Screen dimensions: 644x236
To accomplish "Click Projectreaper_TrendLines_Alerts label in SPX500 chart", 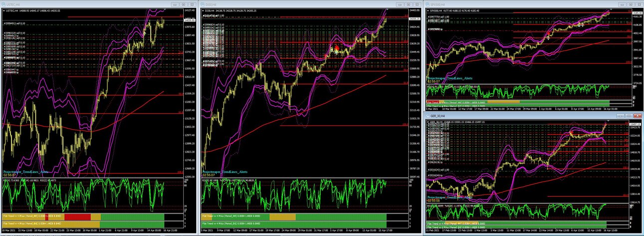I will tap(449, 78).
